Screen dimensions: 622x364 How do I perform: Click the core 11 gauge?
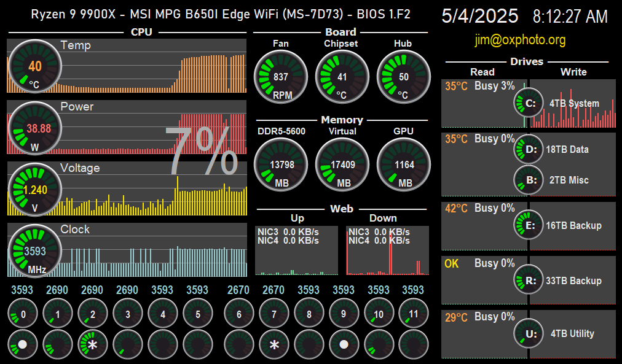[413, 314]
